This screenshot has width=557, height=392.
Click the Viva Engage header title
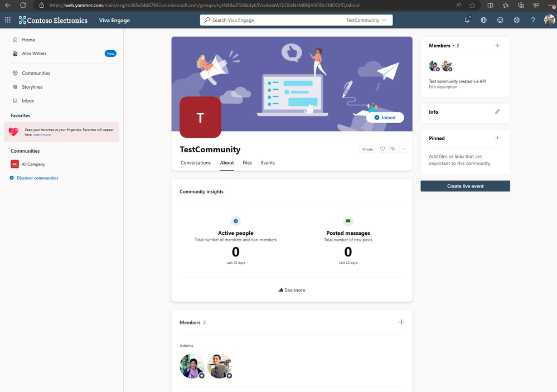114,20
